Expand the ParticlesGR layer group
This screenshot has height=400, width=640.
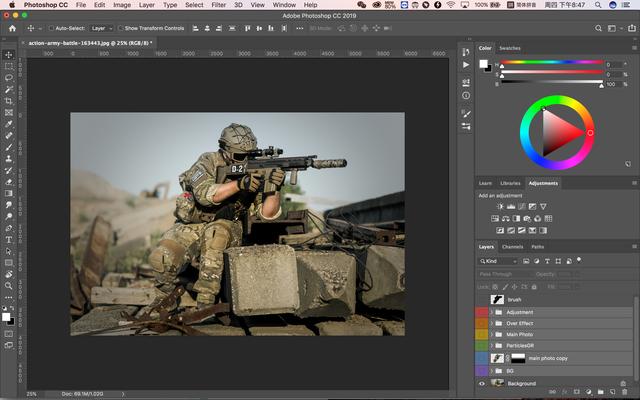coord(492,345)
